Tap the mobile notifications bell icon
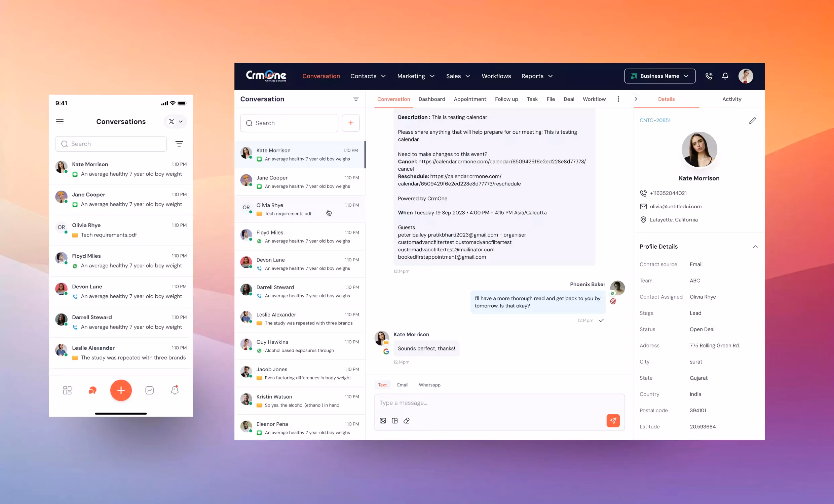The image size is (834, 504). tap(175, 390)
